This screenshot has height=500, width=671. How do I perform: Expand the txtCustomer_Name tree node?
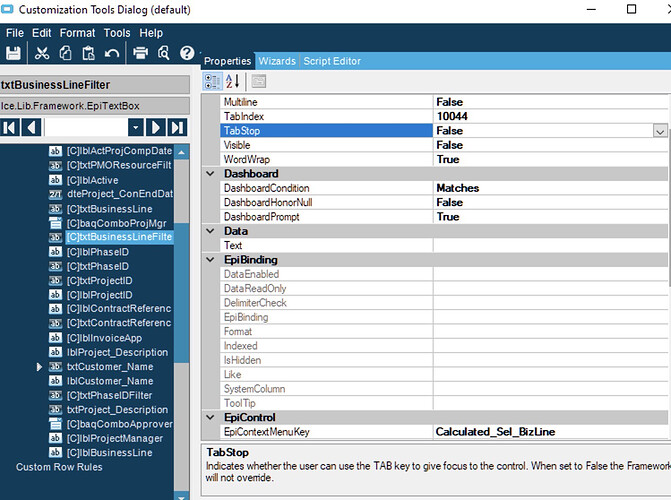(39, 367)
